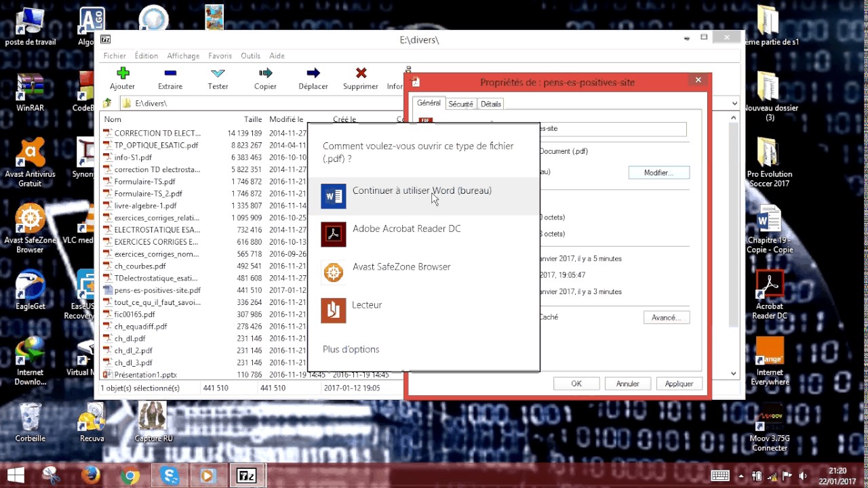The image size is (868, 488).
Task: Select the file info-S1.pdf in the list
Action: (133, 157)
